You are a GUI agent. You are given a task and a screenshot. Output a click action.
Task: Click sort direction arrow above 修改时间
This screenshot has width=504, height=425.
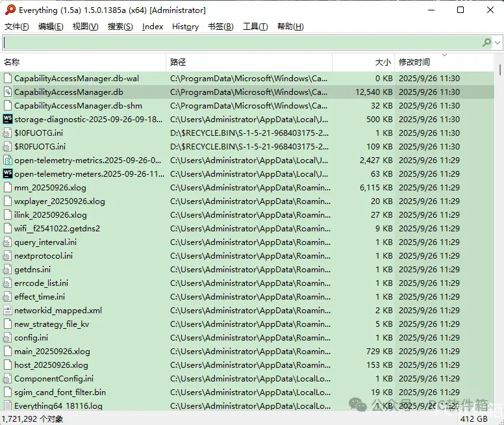(x=444, y=55)
